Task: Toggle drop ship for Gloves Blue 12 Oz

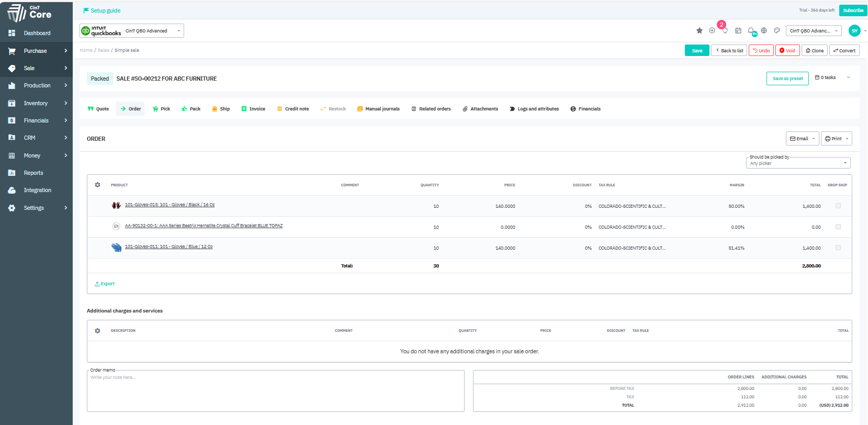Action: (x=838, y=248)
